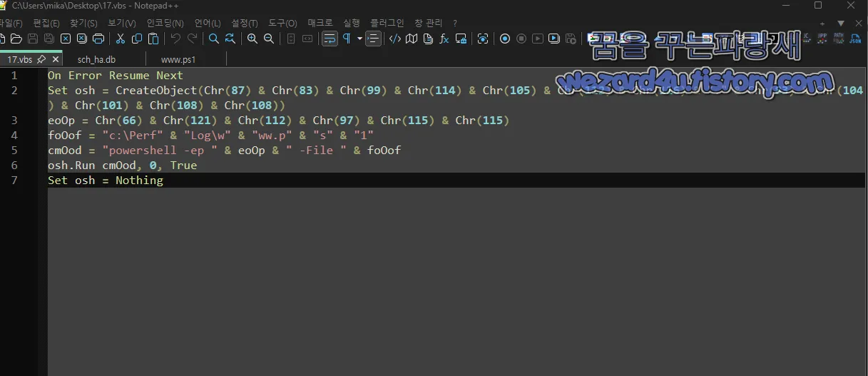This screenshot has height=376, width=868.
Task: Toggle show all characters pilcrow icon
Action: (347, 39)
